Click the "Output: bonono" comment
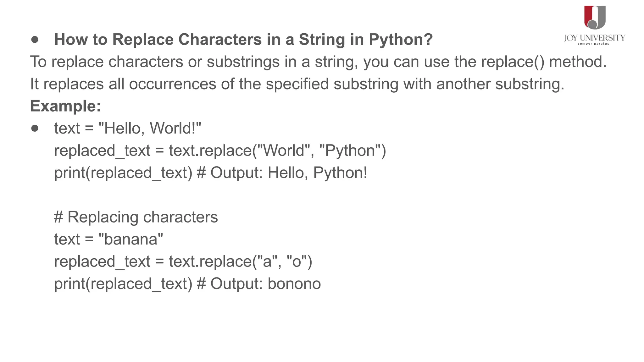 click(x=265, y=283)
